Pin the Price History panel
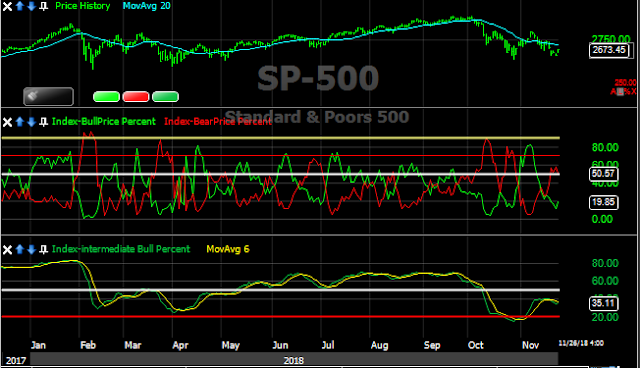640x368 pixels. click(x=43, y=6)
